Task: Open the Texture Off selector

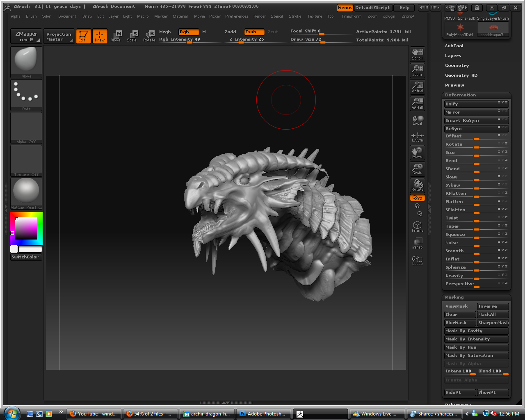Action: tap(26, 161)
